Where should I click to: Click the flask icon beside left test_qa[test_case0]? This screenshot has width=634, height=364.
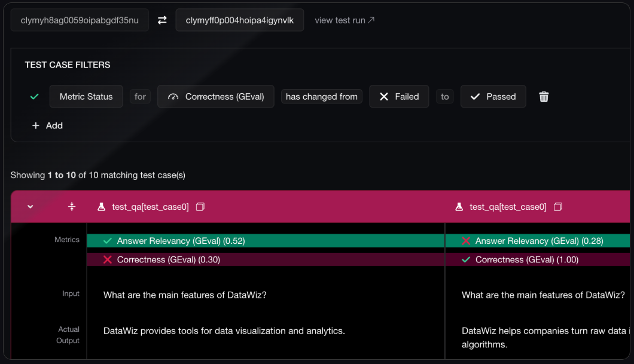(x=100, y=206)
